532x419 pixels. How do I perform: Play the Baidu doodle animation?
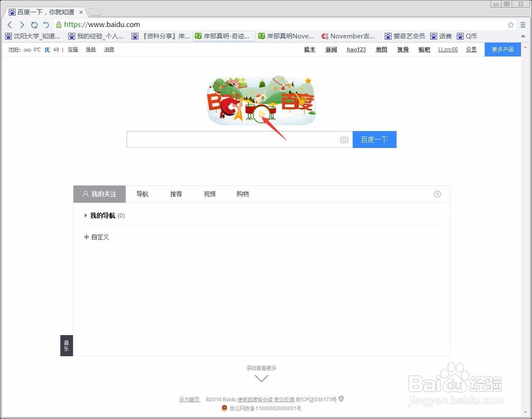coord(261,114)
